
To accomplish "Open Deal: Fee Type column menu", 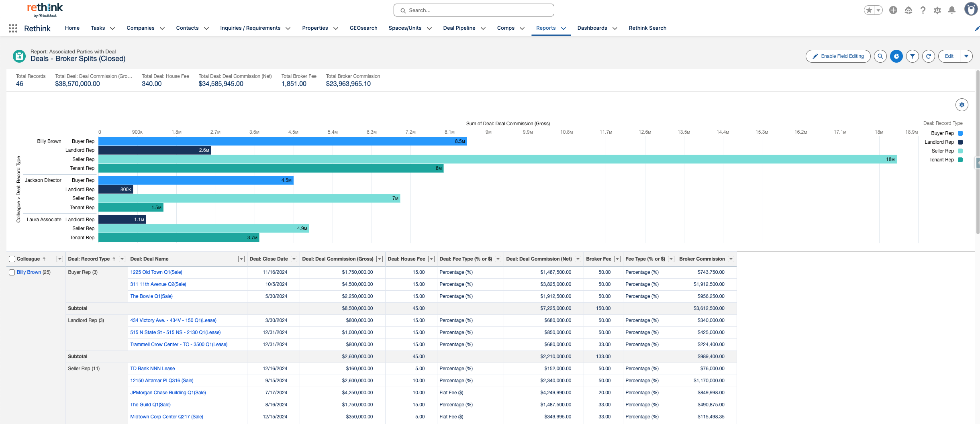I will 498,259.
